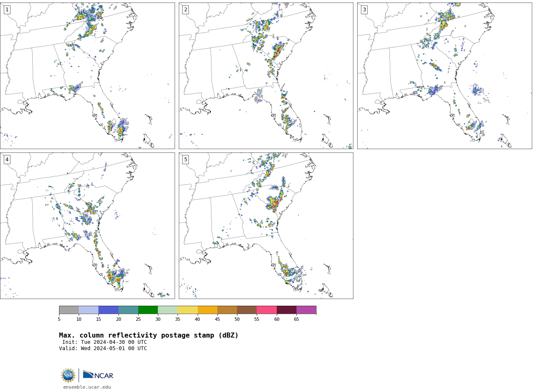Click the colorbar tick label '35'
Screen dimensions: 536x392
coord(178,320)
